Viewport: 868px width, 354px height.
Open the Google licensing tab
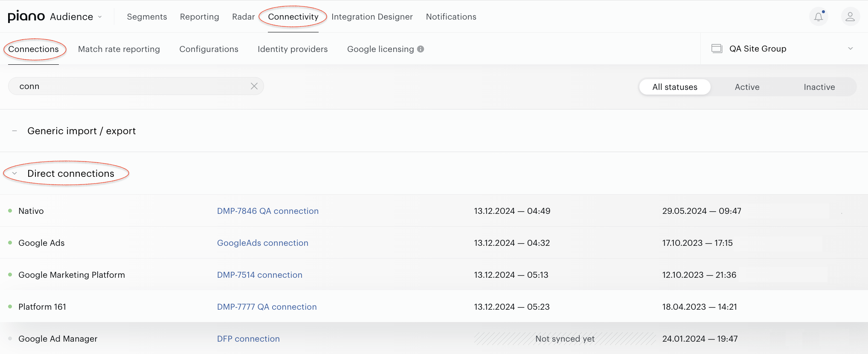click(380, 49)
